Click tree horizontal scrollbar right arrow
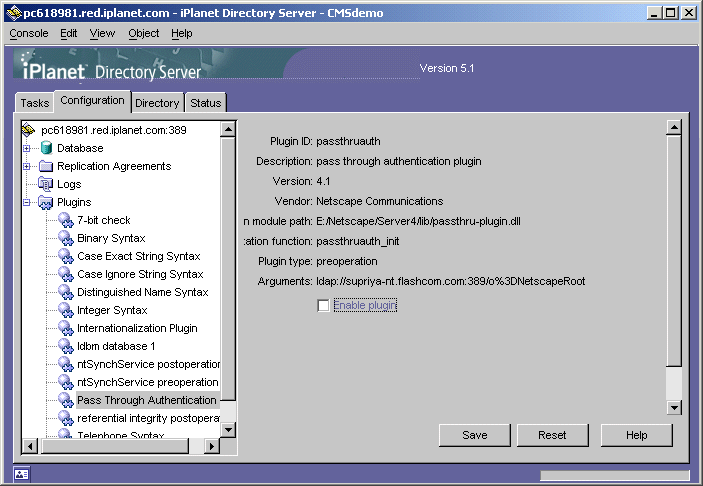Image resolution: width=703 pixels, height=486 pixels. tap(212, 447)
